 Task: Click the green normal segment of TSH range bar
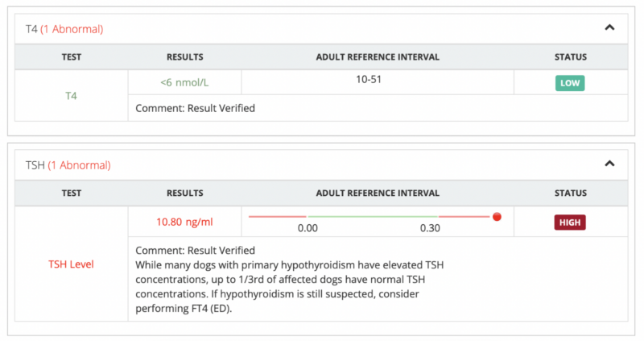pyautogui.click(x=373, y=216)
